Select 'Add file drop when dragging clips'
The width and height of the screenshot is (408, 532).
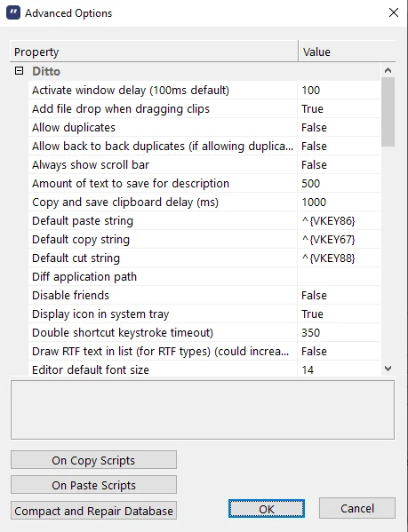pos(163,109)
